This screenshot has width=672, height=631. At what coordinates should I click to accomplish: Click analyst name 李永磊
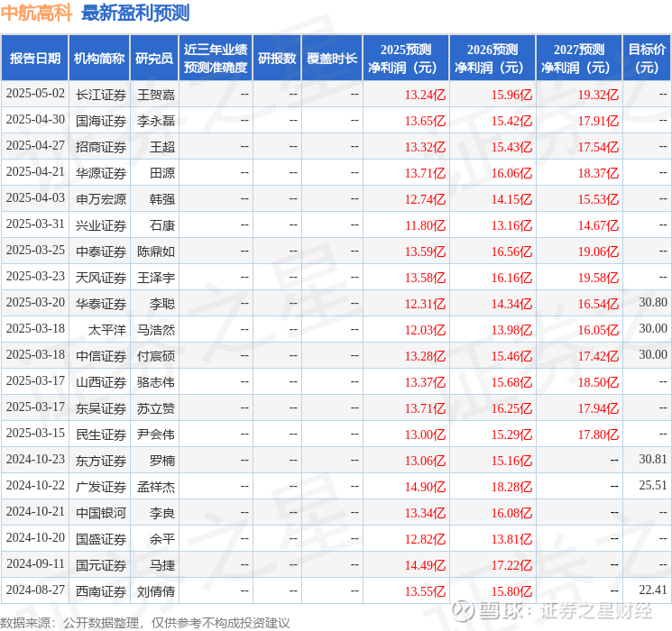(x=156, y=121)
